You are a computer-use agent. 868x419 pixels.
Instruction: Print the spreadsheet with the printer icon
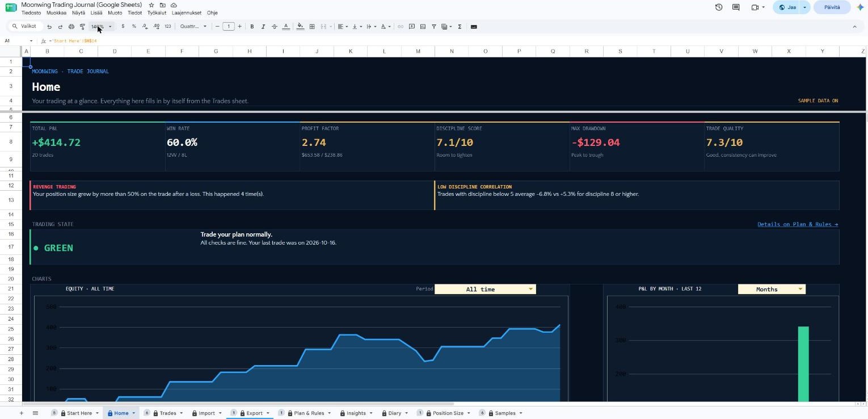tap(71, 27)
